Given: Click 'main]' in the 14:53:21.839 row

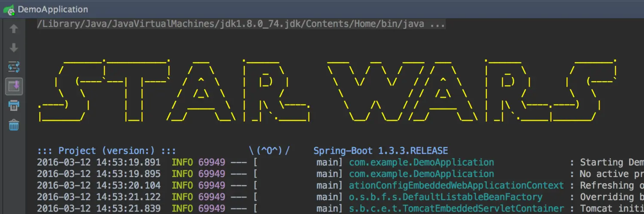Looking at the screenshot, I should tap(330, 209).
